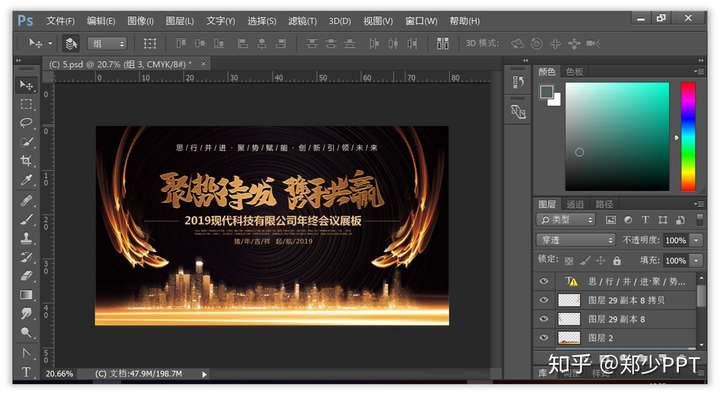The width and height of the screenshot is (720, 395).
Task: Click the Auto-Align Layers icon
Action: (x=442, y=44)
